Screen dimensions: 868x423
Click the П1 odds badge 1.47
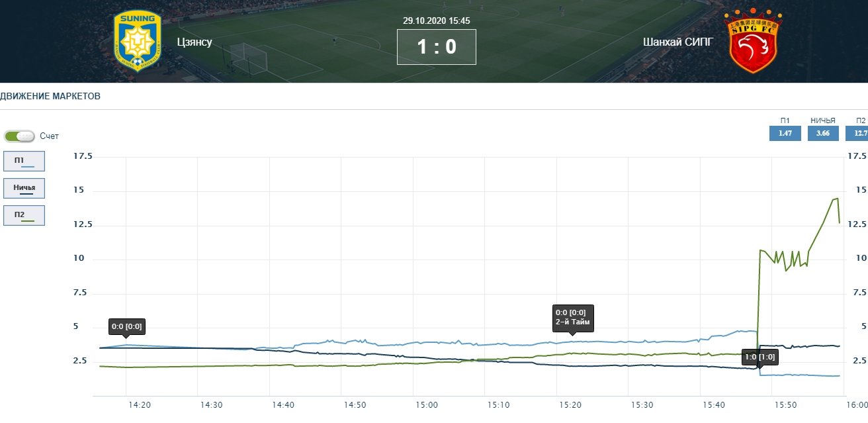pyautogui.click(x=785, y=133)
